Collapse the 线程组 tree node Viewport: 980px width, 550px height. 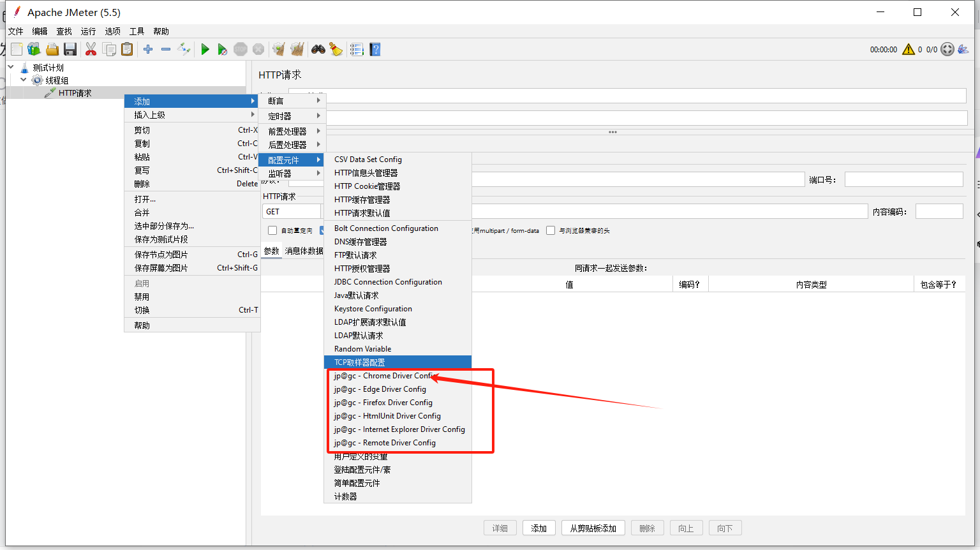23,80
